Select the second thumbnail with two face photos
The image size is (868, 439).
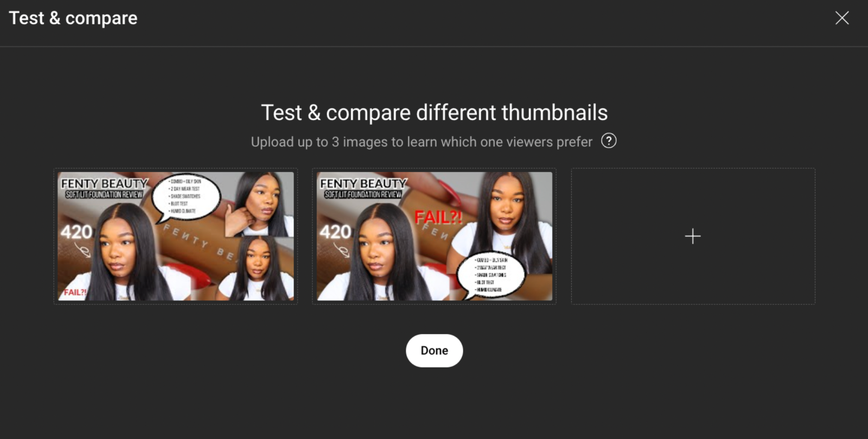(435, 236)
